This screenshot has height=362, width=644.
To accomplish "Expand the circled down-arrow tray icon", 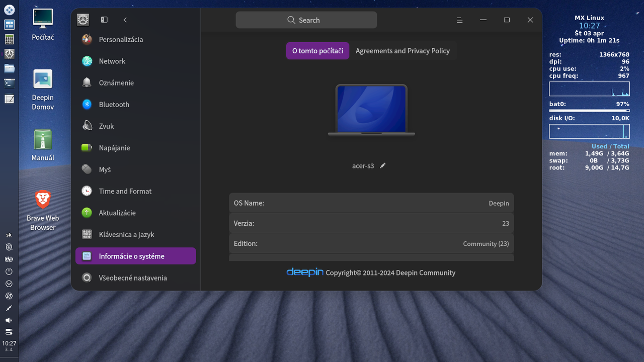I will [9, 284].
